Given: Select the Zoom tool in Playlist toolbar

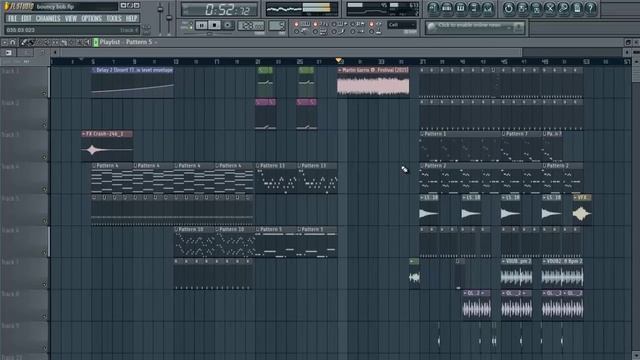Looking at the screenshot, I should click(79, 42).
